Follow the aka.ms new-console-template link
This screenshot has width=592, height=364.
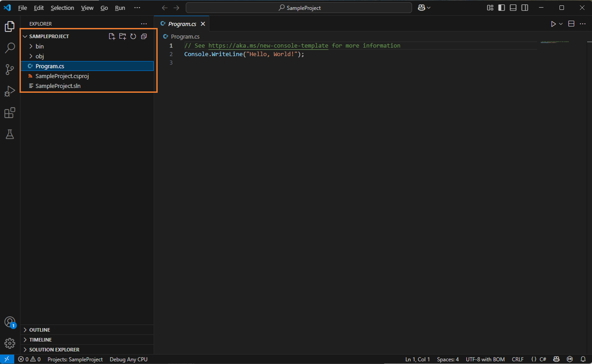pos(268,46)
